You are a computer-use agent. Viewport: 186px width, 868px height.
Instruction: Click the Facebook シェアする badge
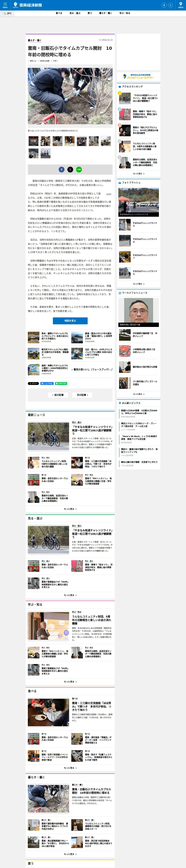point(47,384)
